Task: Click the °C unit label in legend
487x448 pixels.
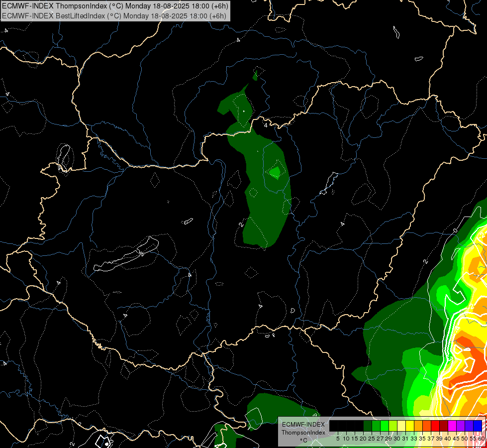Action: pyautogui.click(x=303, y=440)
